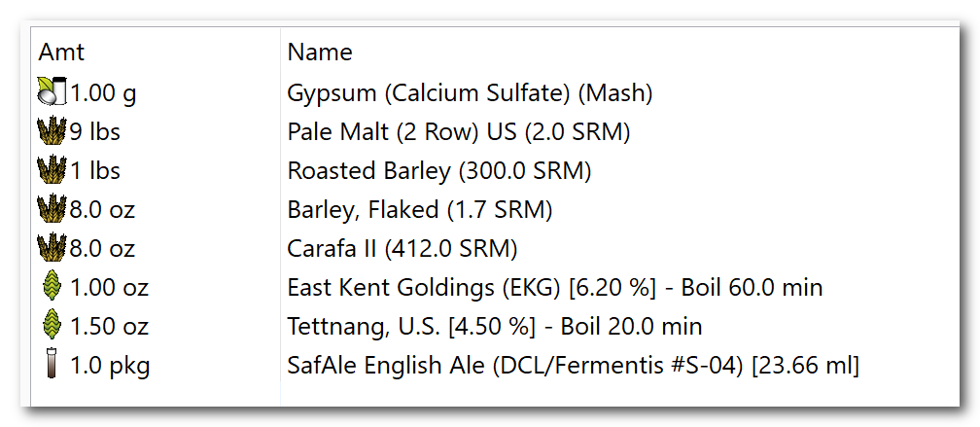The image size is (980, 427).
Task: Select Carafa II (412.0 SRM) entry
Action: coord(402,248)
